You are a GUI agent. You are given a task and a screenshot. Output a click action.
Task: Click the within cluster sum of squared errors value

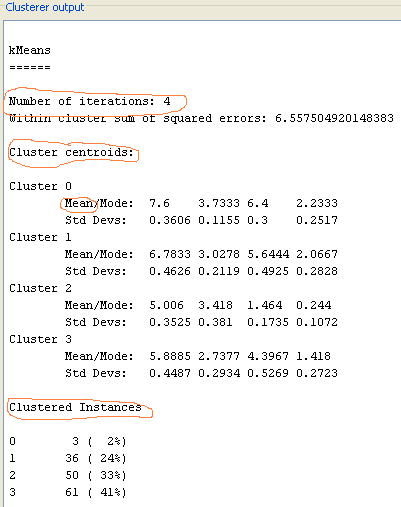(x=334, y=118)
